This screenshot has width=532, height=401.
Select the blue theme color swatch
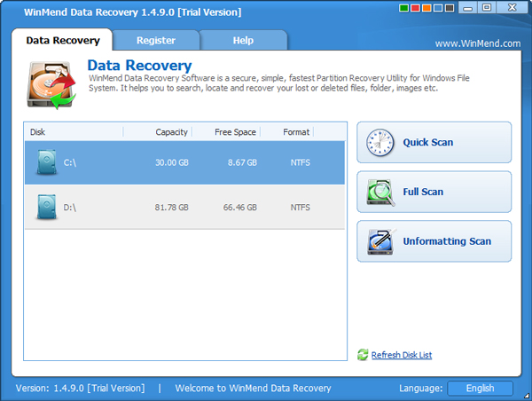pyautogui.click(x=438, y=8)
